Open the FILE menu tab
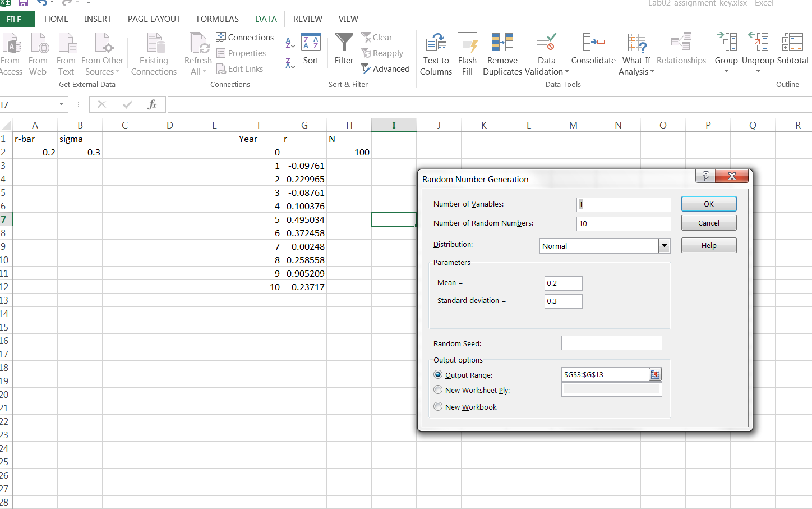Image resolution: width=812 pixels, height=509 pixels. point(15,19)
